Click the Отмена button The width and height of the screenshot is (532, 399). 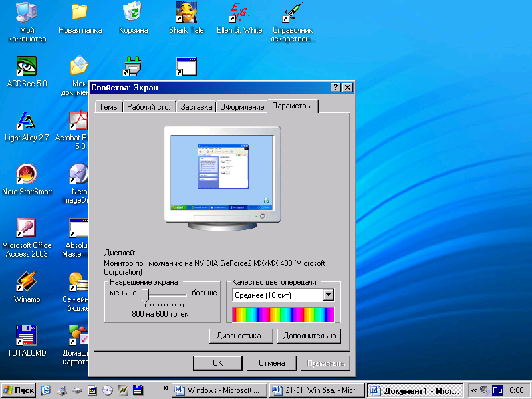point(271,363)
